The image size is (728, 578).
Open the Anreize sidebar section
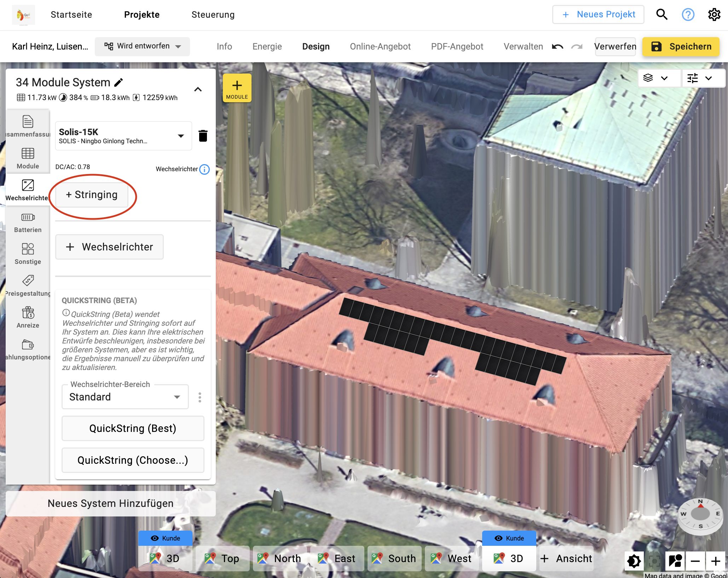point(28,317)
